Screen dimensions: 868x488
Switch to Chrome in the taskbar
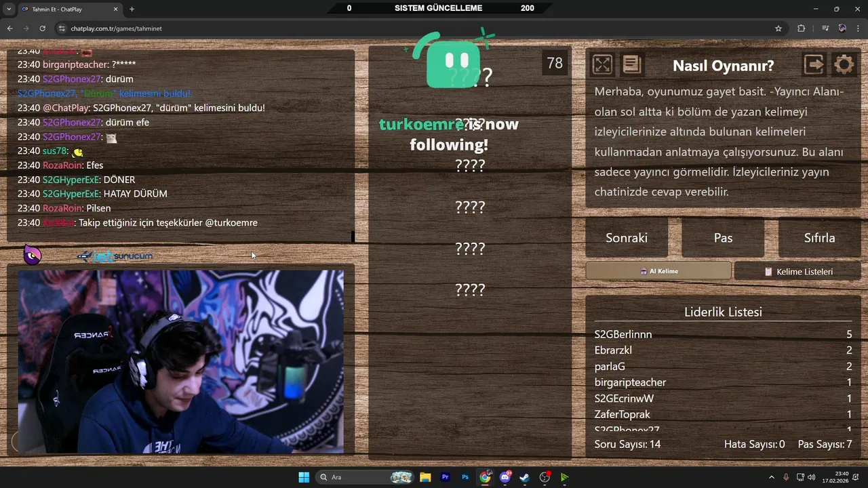485,477
